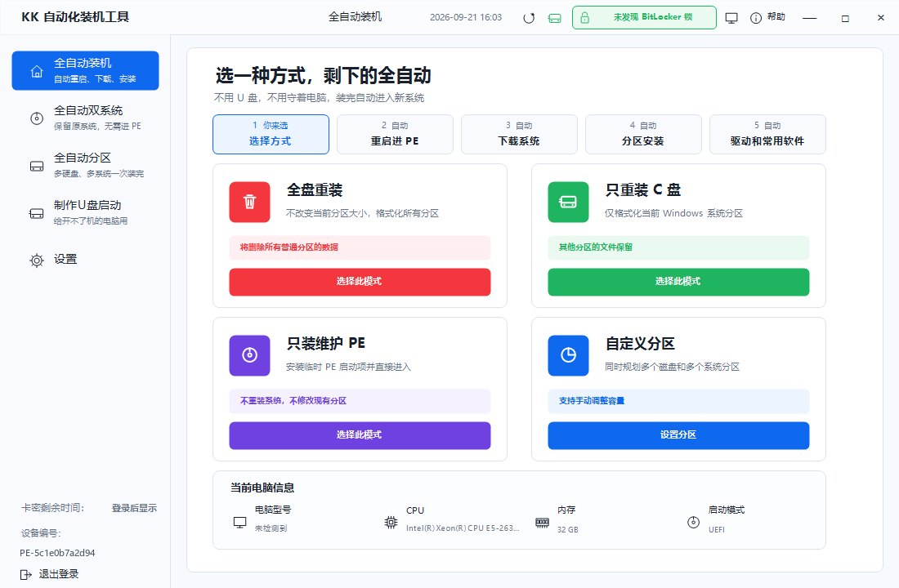Click the blue 设置分区 button
The height and width of the screenshot is (588, 899).
coord(678,435)
